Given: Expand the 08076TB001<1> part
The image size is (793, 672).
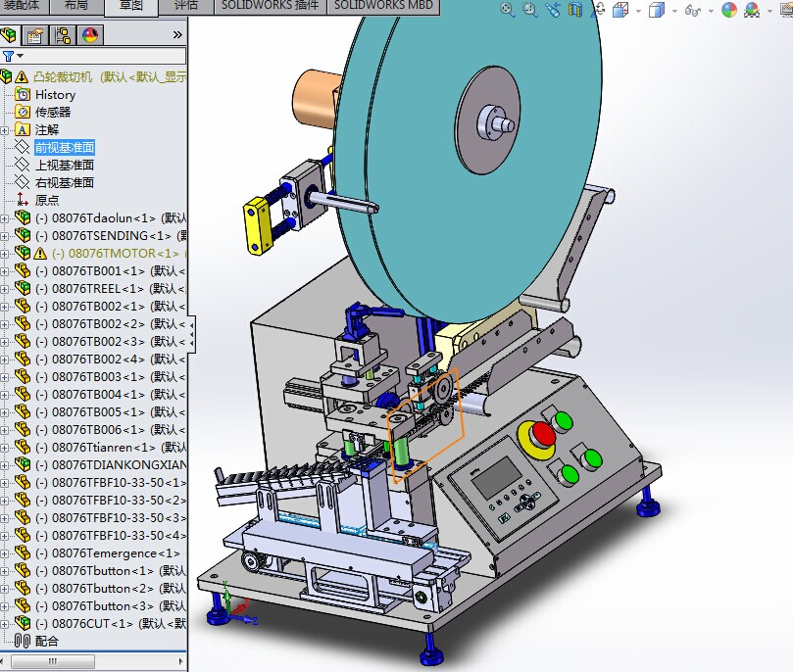Looking at the screenshot, I should (x=5, y=271).
